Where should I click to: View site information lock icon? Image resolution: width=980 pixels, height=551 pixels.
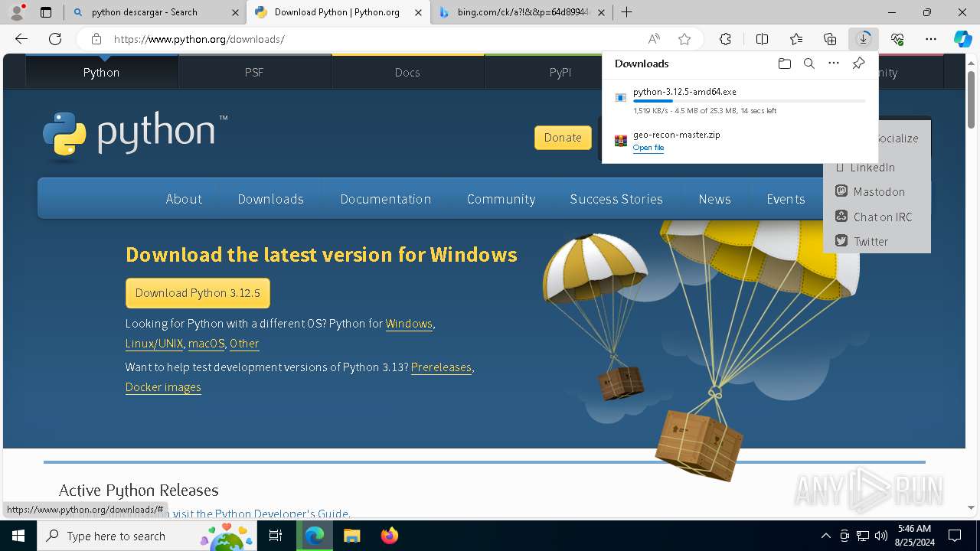[96, 39]
